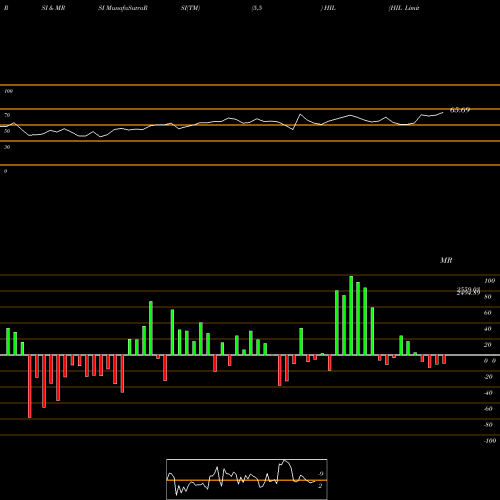Click the MR axis label -60

click(488, 409)
